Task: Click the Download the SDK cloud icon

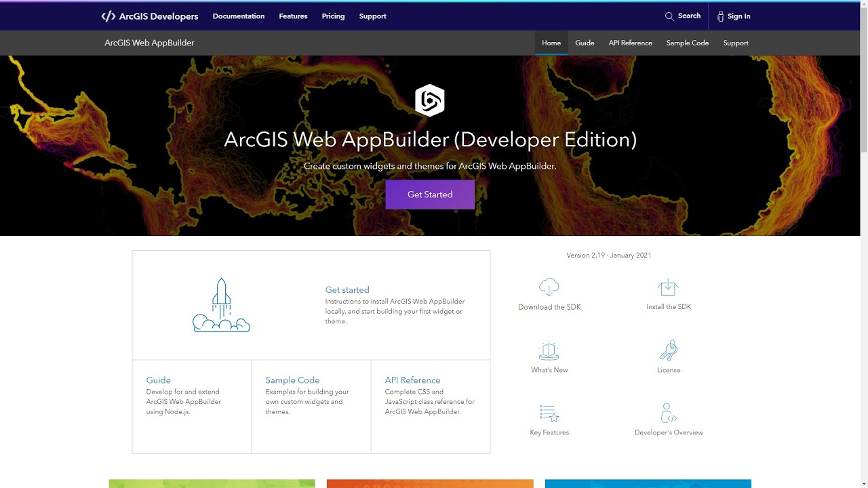Action: coord(549,287)
